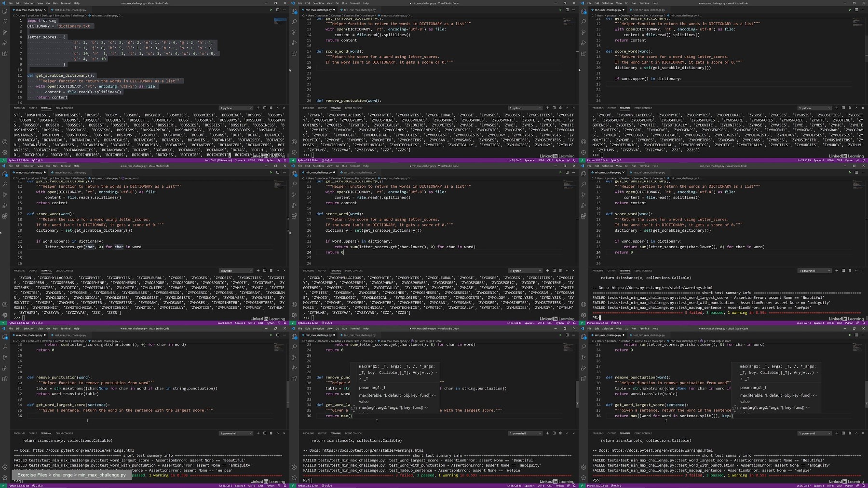This screenshot has width=868, height=488.
Task: Open Source Control in the 'import string' window
Action: point(5,32)
